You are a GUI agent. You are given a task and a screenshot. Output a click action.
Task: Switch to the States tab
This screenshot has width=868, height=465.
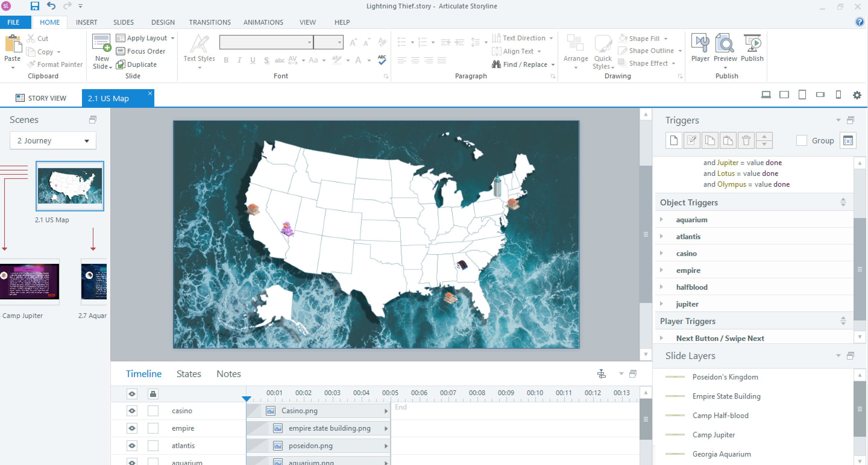pyautogui.click(x=189, y=374)
